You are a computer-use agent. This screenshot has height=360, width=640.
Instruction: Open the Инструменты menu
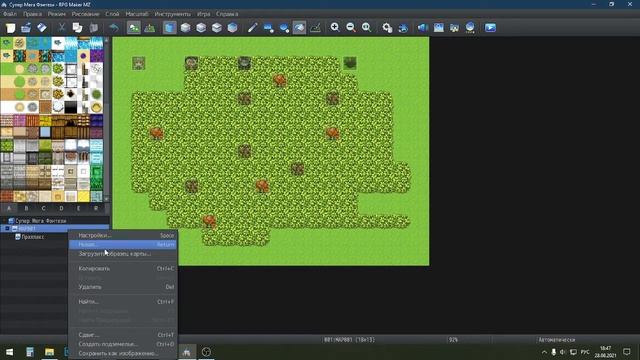173,14
